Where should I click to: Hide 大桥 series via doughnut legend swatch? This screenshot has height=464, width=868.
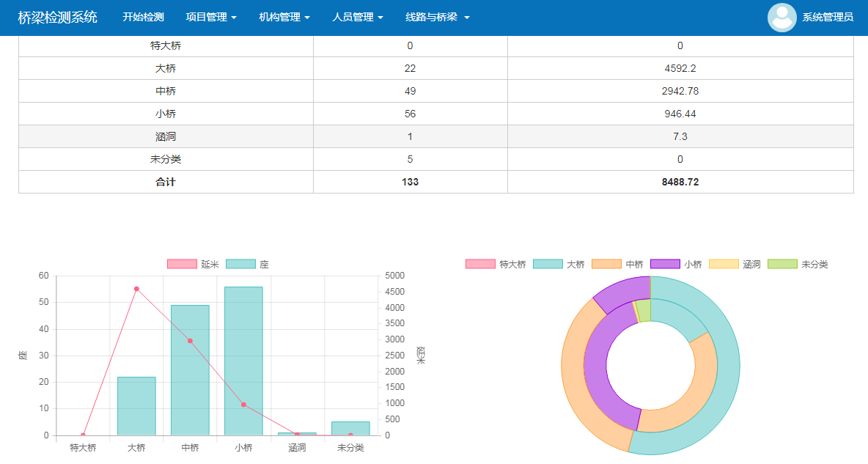[548, 264]
